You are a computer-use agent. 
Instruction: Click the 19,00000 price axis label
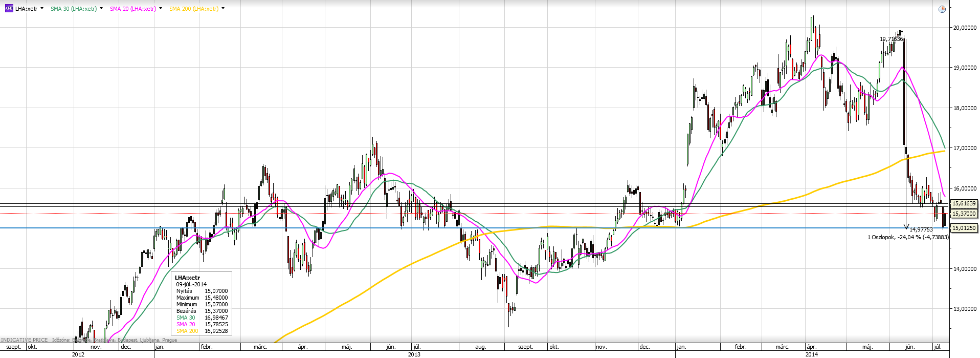pos(964,68)
